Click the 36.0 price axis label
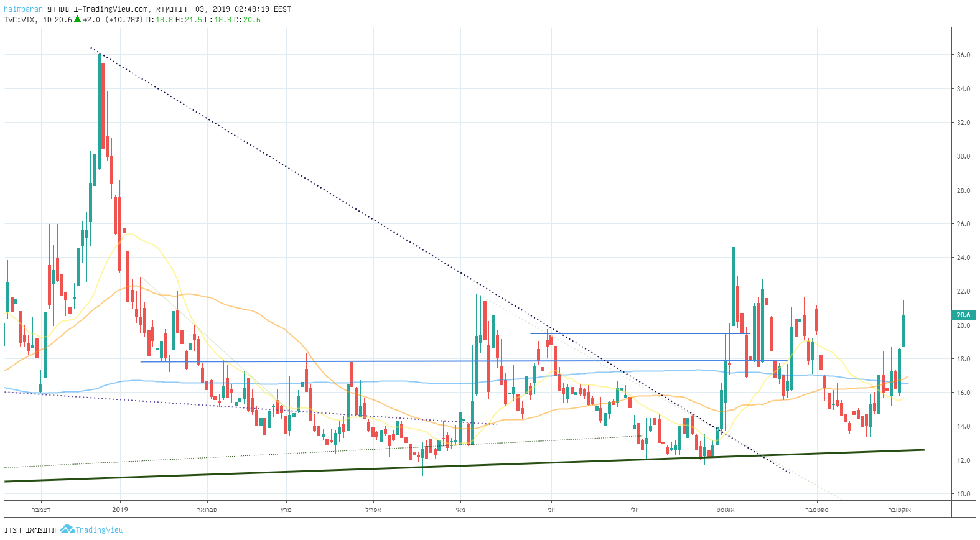 (963, 55)
